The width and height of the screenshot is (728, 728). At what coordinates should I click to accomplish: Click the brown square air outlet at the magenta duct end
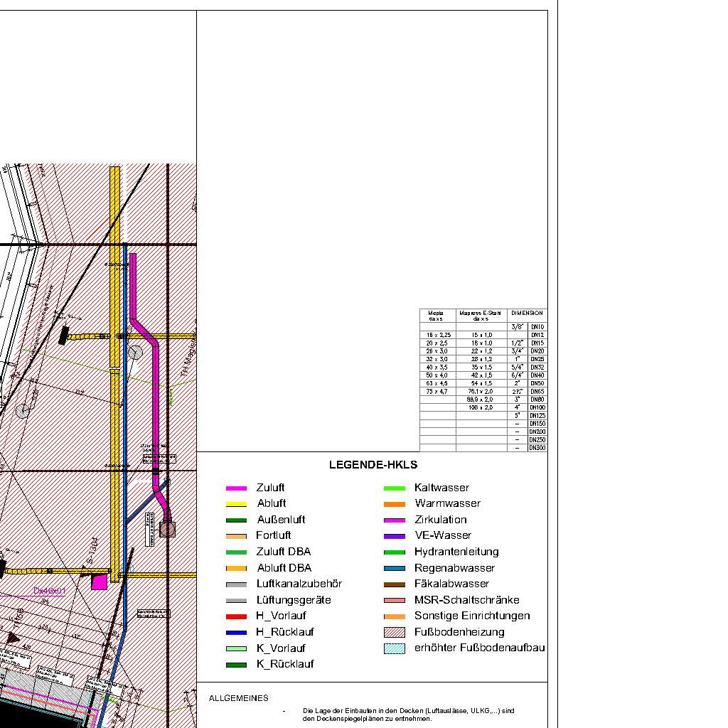pos(168,530)
